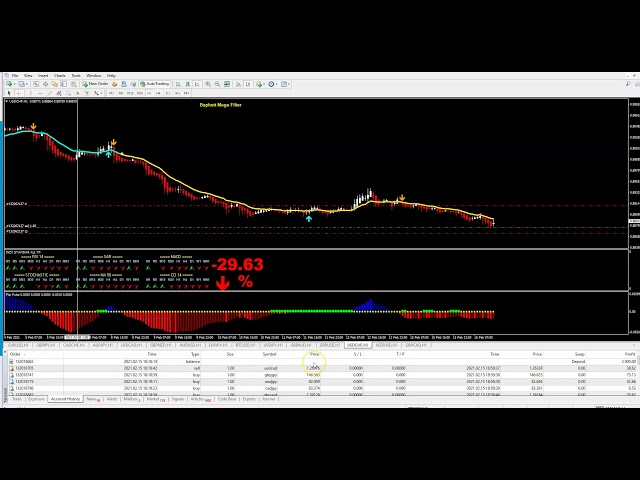The image size is (640, 480).
Task: Select the H1 timeframe button
Action: coord(143,93)
